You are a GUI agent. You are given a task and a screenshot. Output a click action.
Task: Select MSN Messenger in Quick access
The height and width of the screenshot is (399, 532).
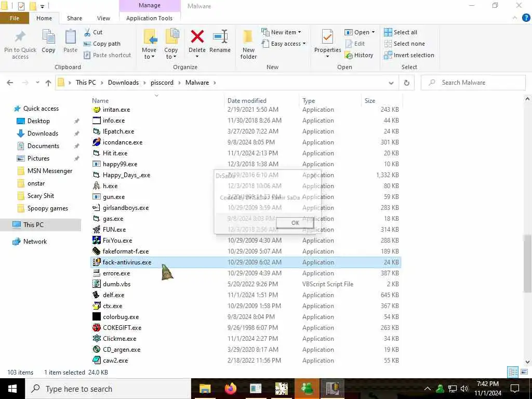point(50,170)
